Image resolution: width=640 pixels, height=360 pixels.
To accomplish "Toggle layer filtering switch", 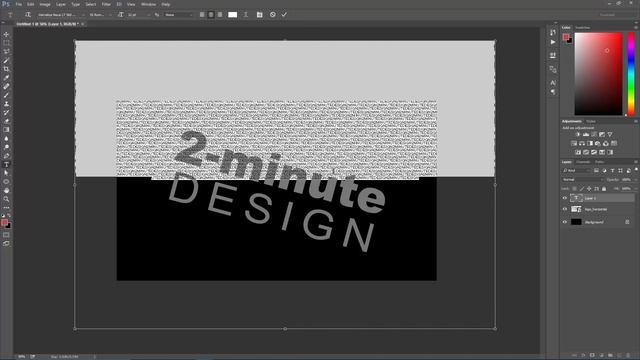I will point(636,170).
